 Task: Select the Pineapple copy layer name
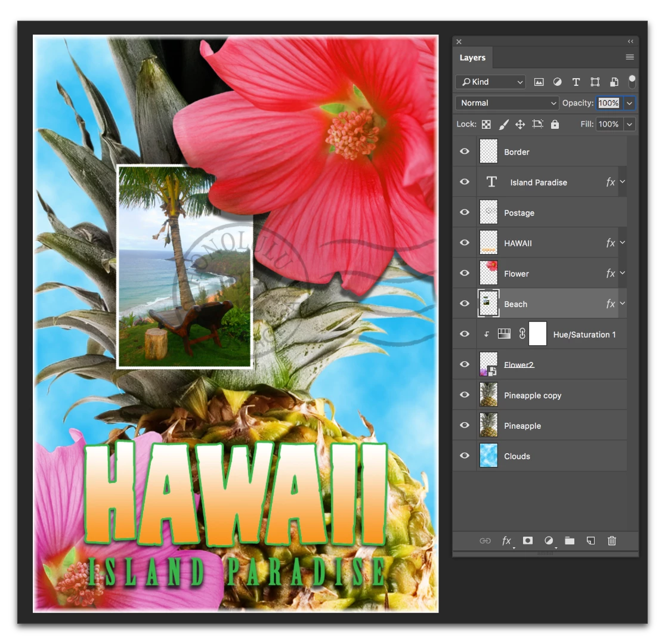click(533, 395)
